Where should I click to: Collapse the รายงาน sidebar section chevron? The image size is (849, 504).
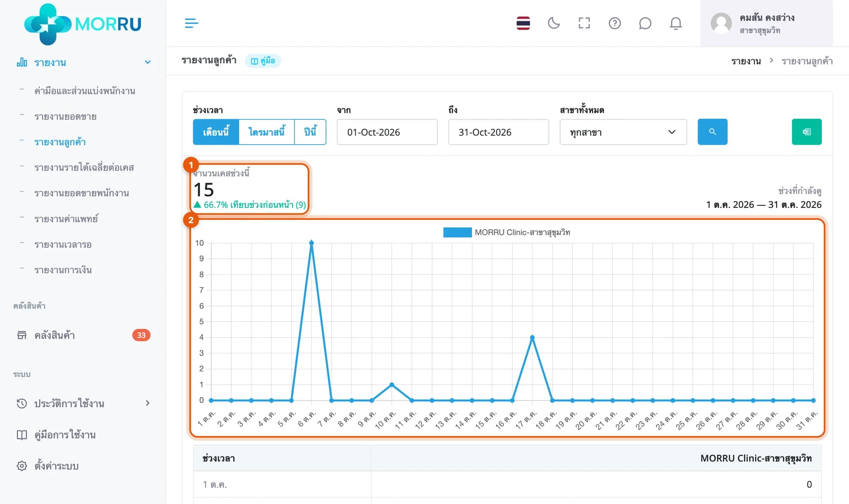tap(148, 62)
